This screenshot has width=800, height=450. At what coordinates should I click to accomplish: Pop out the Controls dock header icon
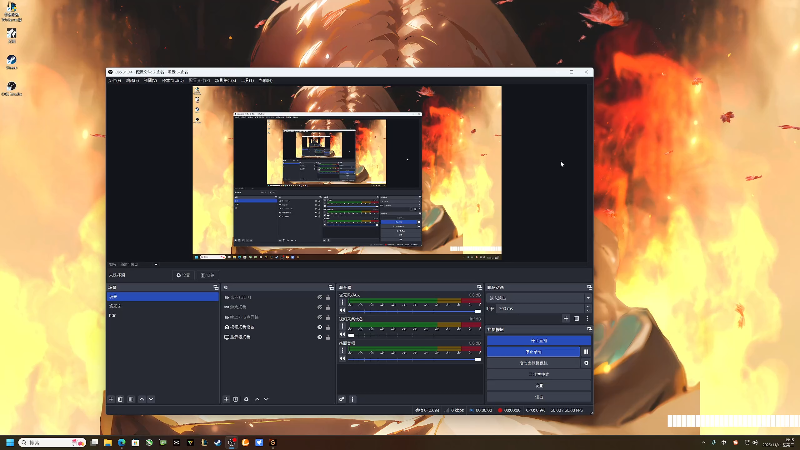pyautogui.click(x=589, y=330)
